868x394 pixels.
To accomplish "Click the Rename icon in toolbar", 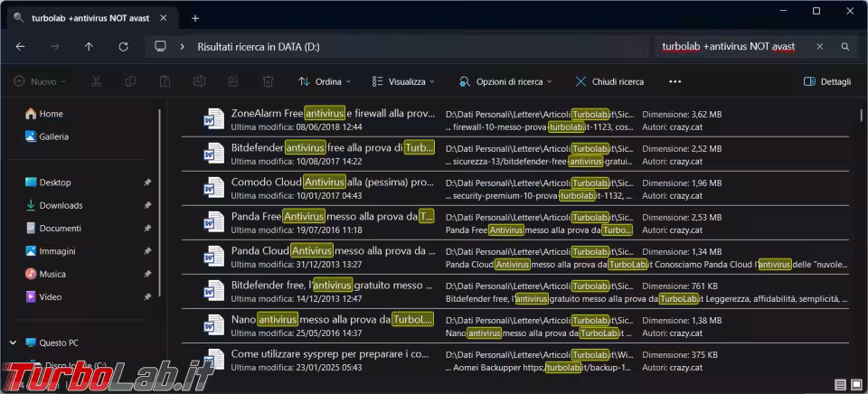I will tap(199, 81).
